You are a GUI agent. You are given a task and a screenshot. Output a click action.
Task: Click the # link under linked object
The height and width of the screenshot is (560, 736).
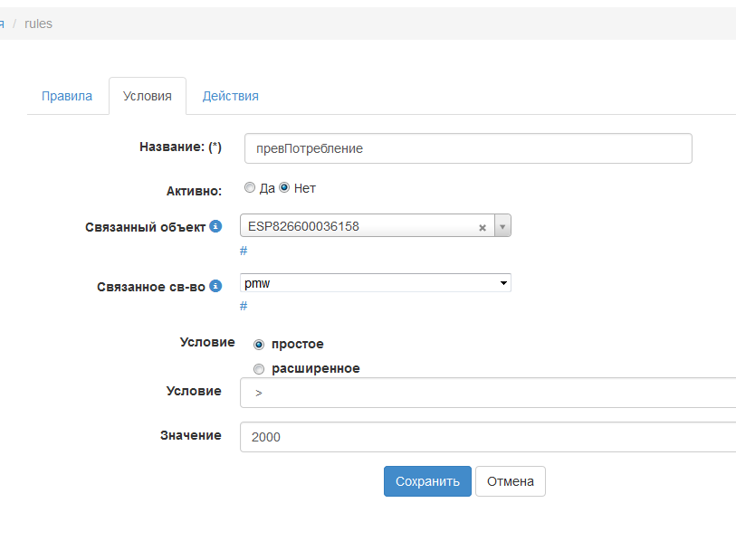click(x=244, y=251)
